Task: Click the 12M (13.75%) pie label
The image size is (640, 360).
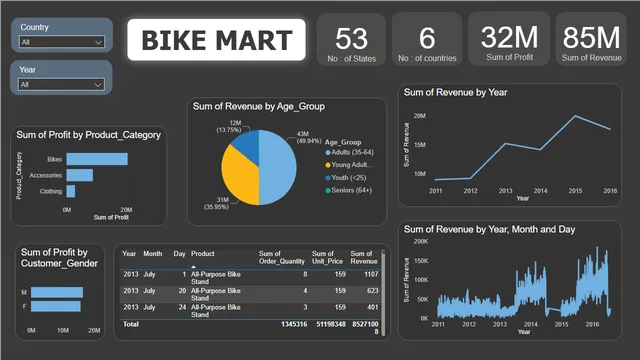Action: [229, 126]
